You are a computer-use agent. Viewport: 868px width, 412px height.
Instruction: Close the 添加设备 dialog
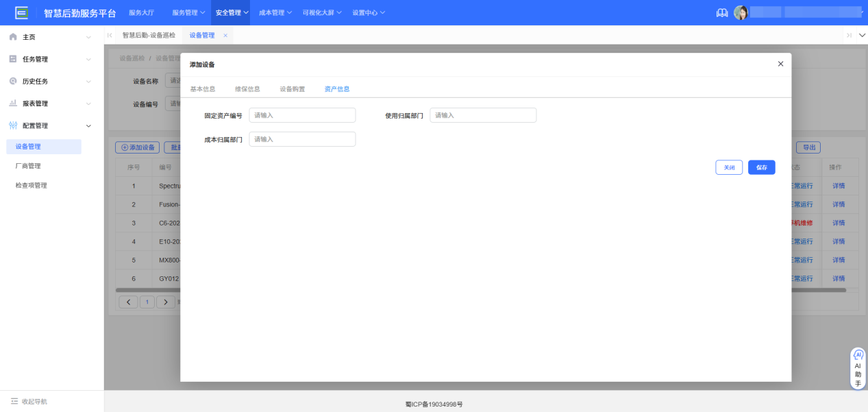780,63
